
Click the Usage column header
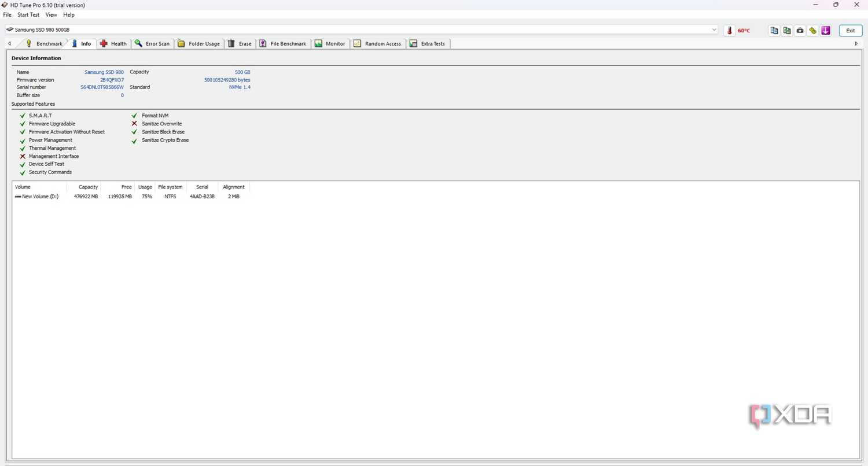click(x=145, y=187)
